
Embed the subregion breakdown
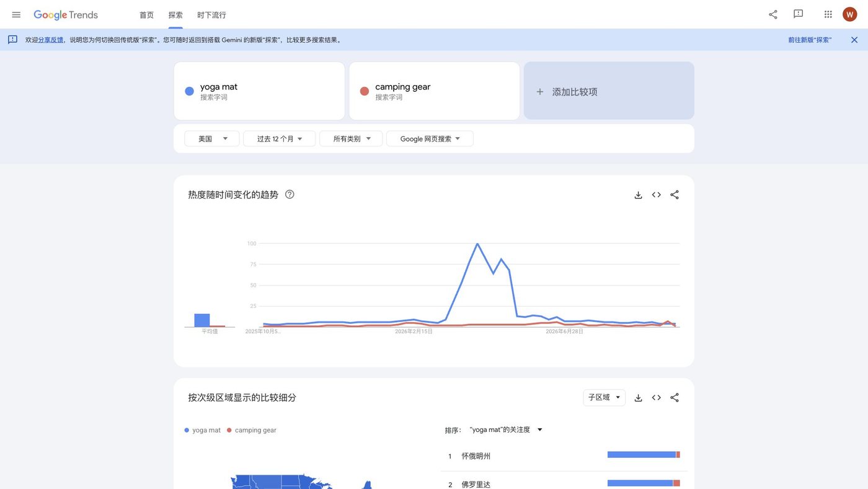click(x=656, y=398)
